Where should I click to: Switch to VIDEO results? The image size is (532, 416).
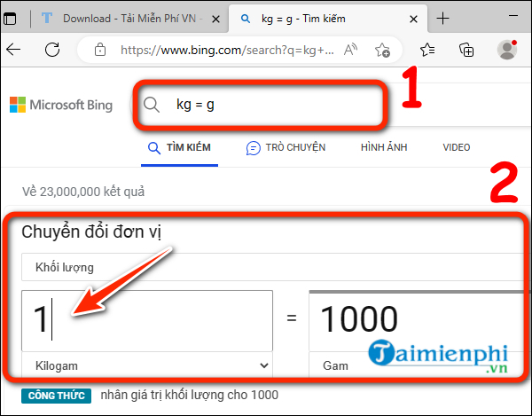pos(457,147)
